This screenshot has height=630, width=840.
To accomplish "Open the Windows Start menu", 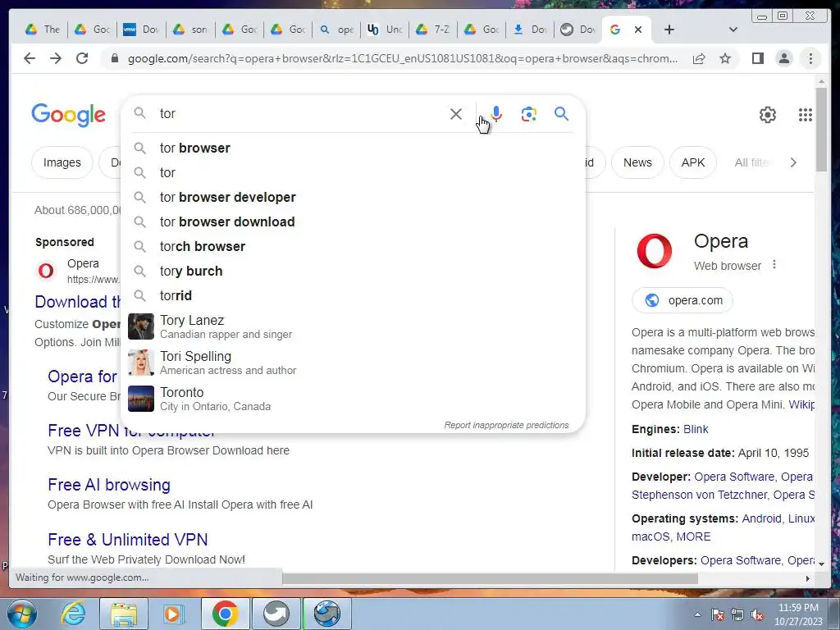I will click(x=21, y=614).
